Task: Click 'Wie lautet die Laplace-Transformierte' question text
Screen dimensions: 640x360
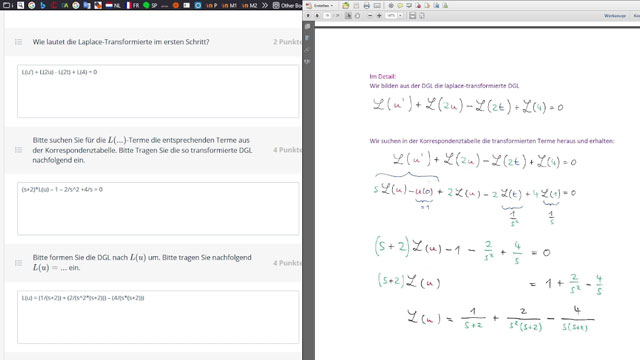Action: click(x=121, y=42)
